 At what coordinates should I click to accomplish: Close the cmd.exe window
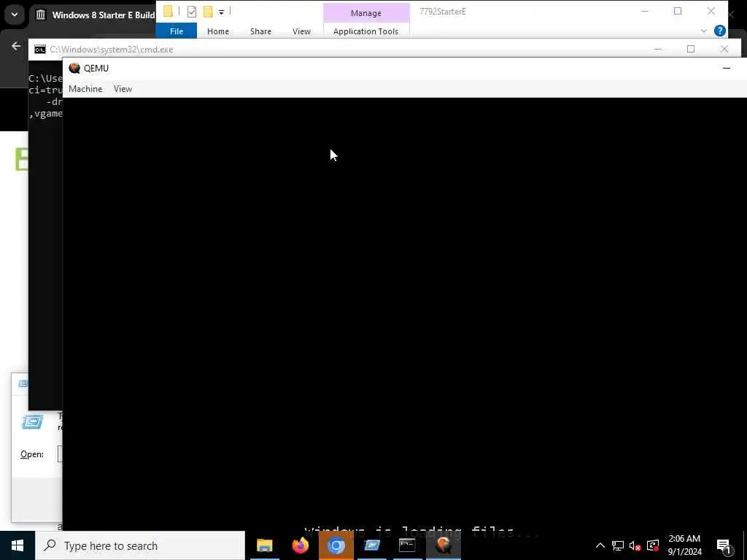724,49
